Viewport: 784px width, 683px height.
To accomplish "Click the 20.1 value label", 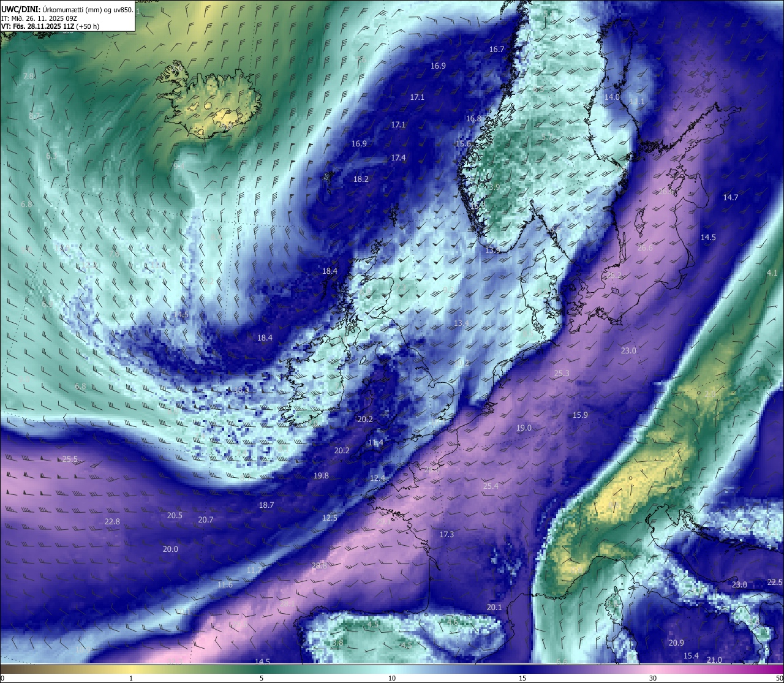I will 494,608.
